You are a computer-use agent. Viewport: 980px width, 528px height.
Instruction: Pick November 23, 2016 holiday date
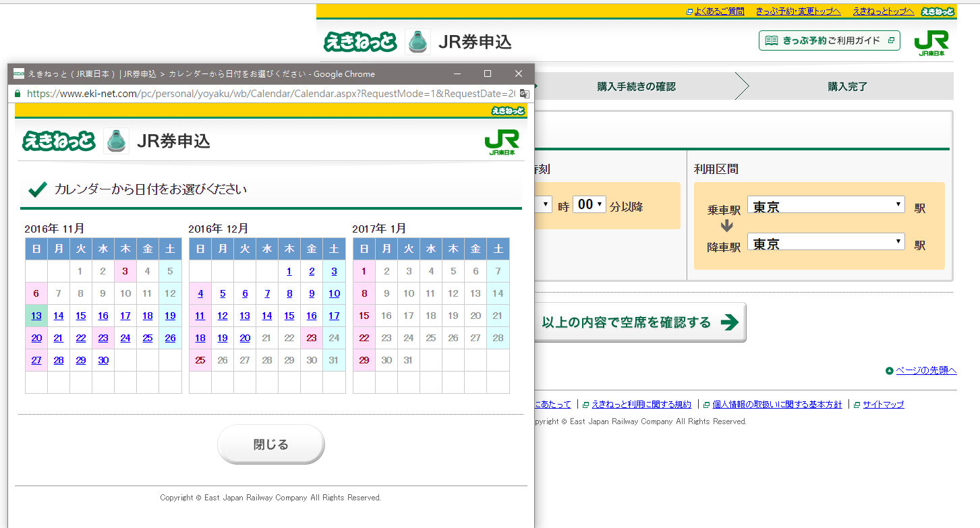103,338
